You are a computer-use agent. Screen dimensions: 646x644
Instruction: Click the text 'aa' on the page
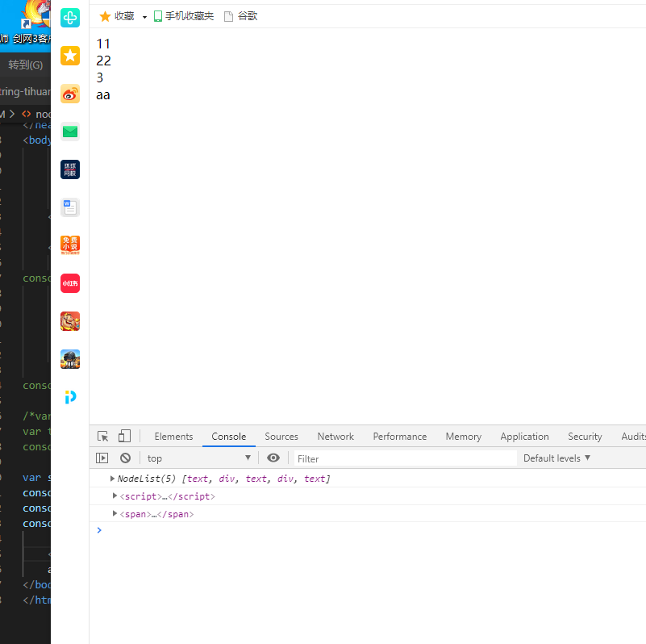(103, 95)
